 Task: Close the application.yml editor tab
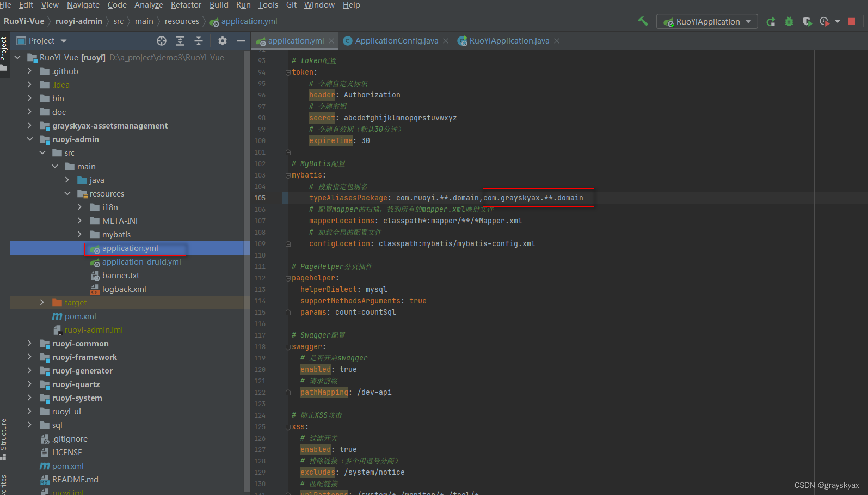[x=331, y=41]
